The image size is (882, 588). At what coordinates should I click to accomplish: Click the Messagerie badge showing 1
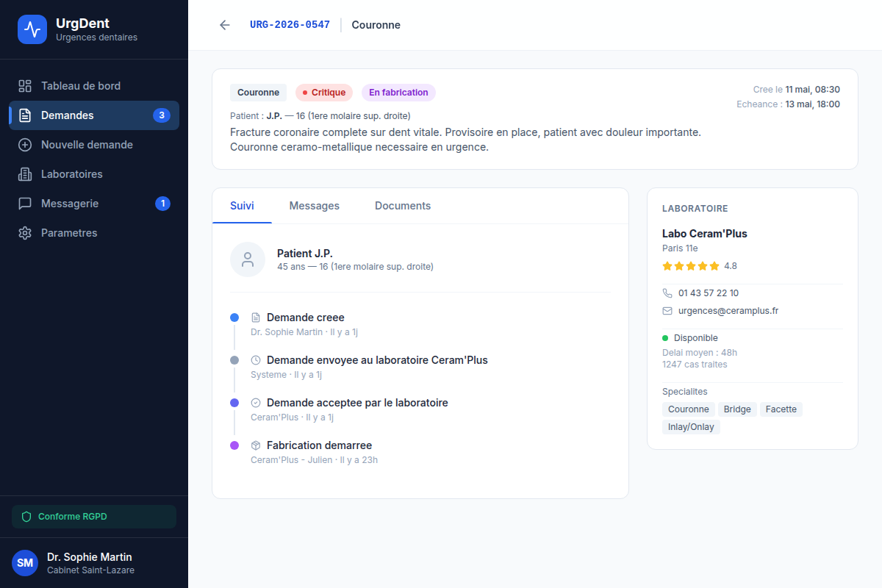coord(162,204)
